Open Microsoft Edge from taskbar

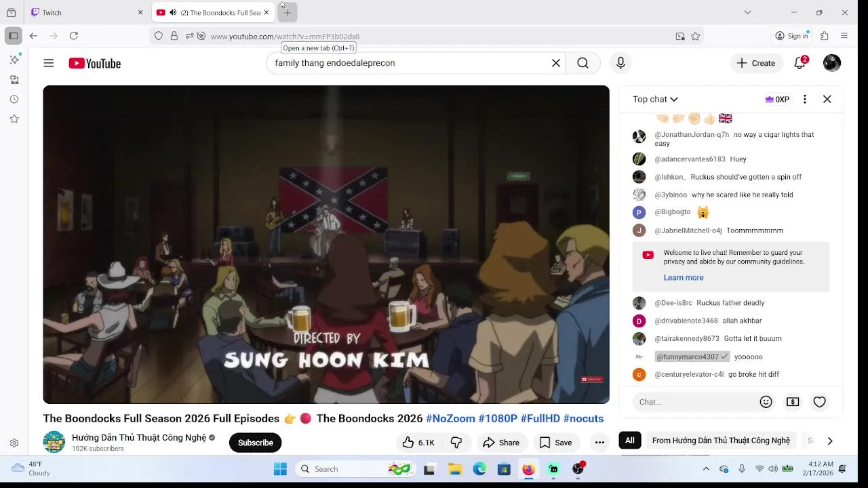(479, 469)
